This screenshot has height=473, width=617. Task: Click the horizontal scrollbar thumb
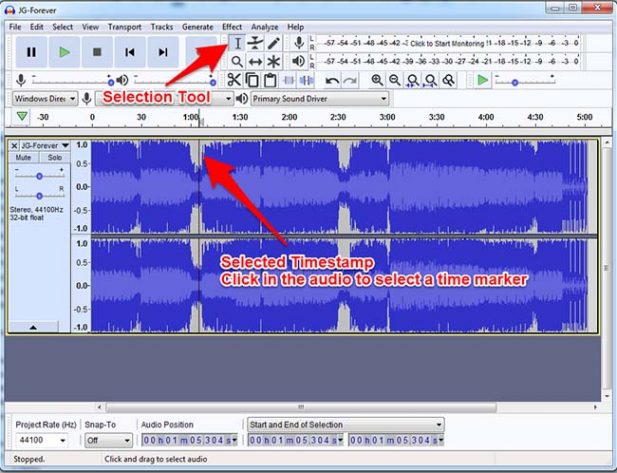(301, 407)
